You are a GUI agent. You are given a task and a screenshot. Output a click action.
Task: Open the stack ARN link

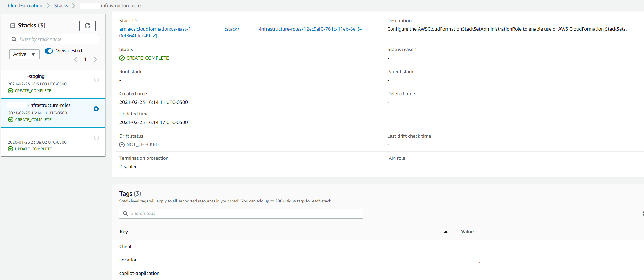[240, 32]
